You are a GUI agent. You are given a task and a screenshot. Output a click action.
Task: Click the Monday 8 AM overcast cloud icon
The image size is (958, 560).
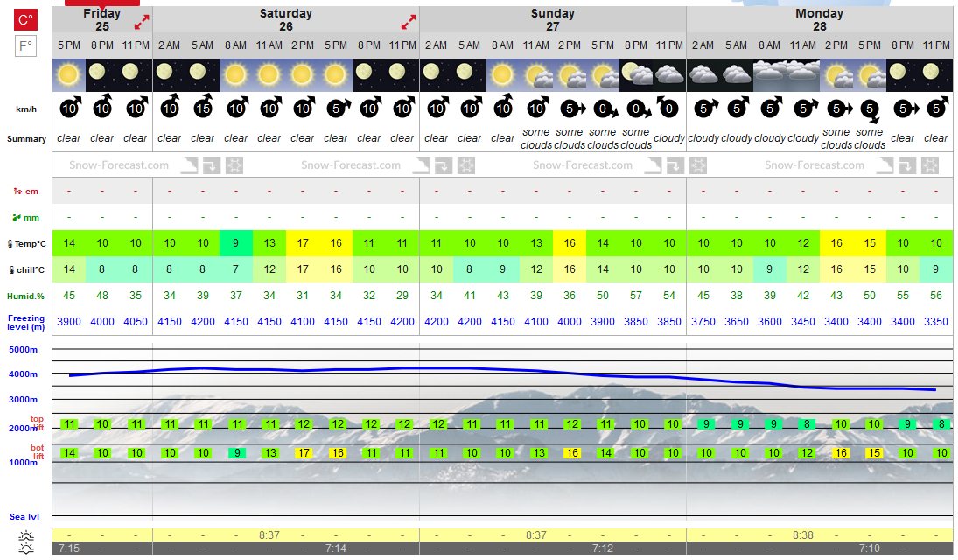tap(770, 74)
